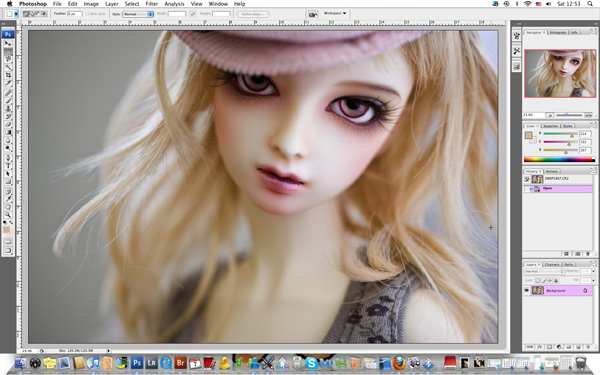Open the status bar info arrow
The image size is (600, 375).
click(x=109, y=351)
